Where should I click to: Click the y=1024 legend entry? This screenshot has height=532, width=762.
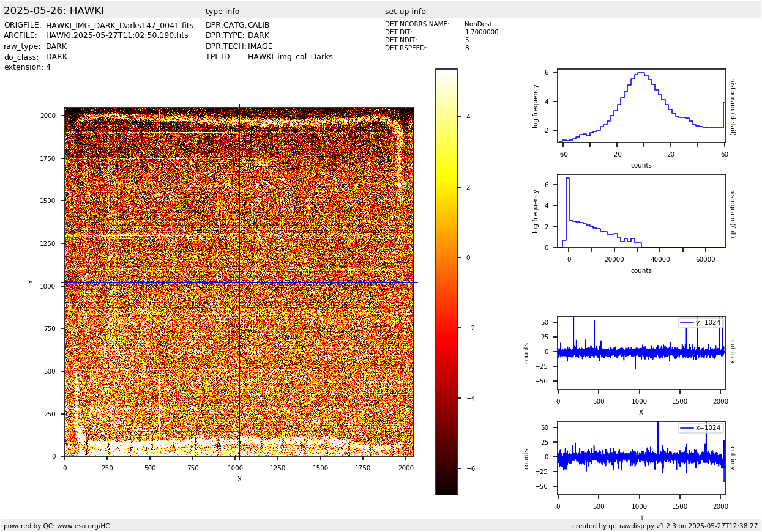701,323
